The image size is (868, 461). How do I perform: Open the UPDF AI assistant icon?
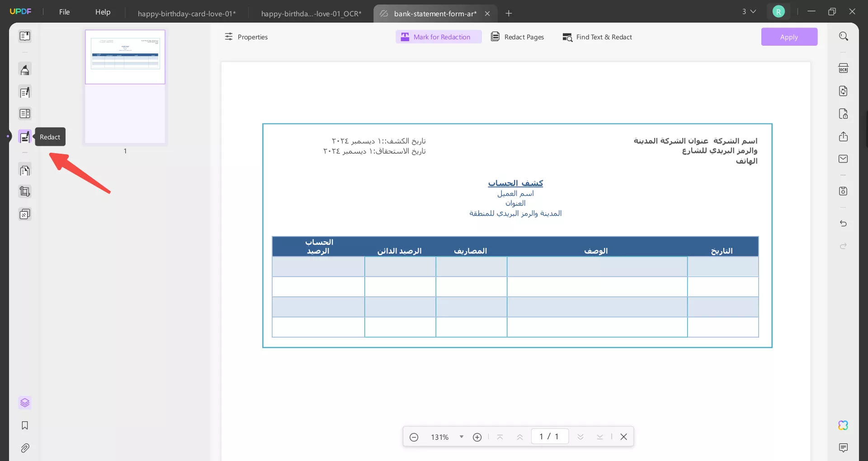[843, 425]
